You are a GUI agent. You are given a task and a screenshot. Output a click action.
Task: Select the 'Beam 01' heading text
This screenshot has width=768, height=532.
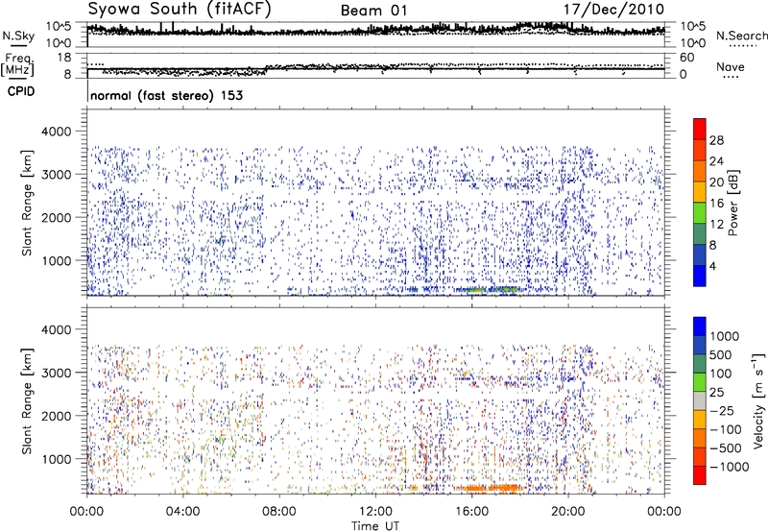[x=373, y=11]
